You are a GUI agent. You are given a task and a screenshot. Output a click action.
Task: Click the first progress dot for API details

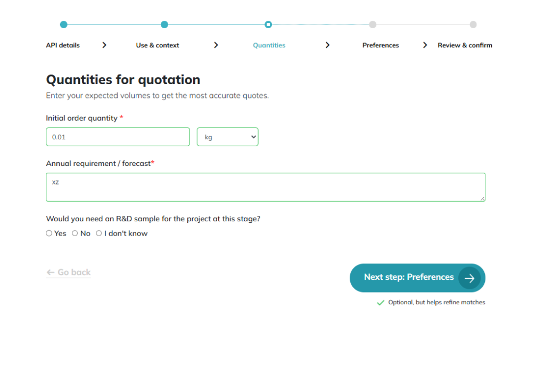(x=64, y=24)
